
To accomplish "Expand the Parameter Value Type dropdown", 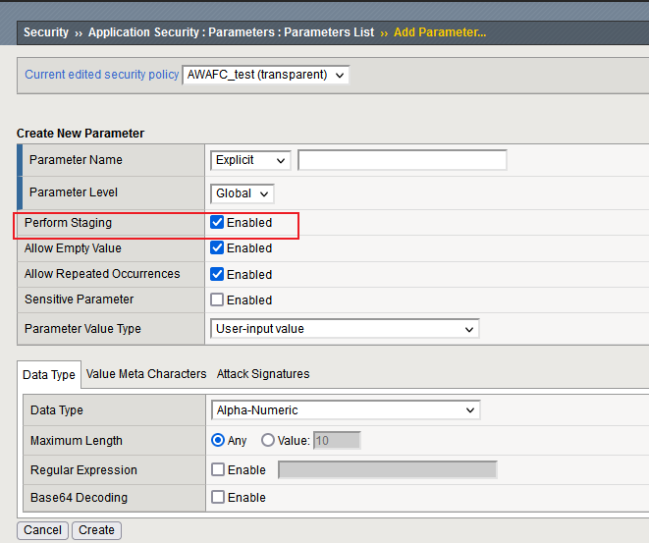I will click(x=345, y=329).
